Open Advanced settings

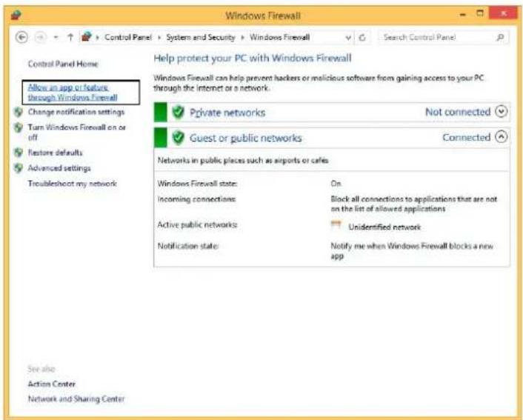[59, 168]
